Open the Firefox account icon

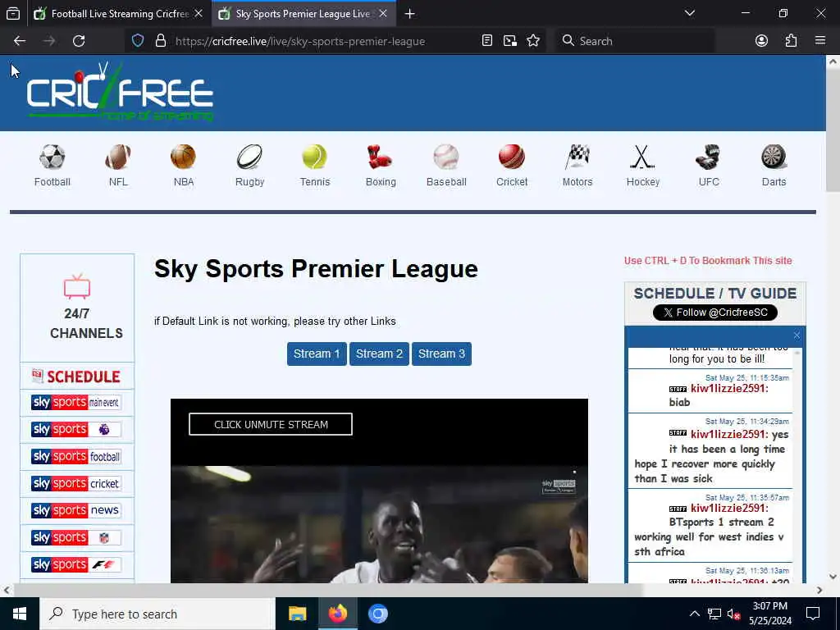(761, 41)
